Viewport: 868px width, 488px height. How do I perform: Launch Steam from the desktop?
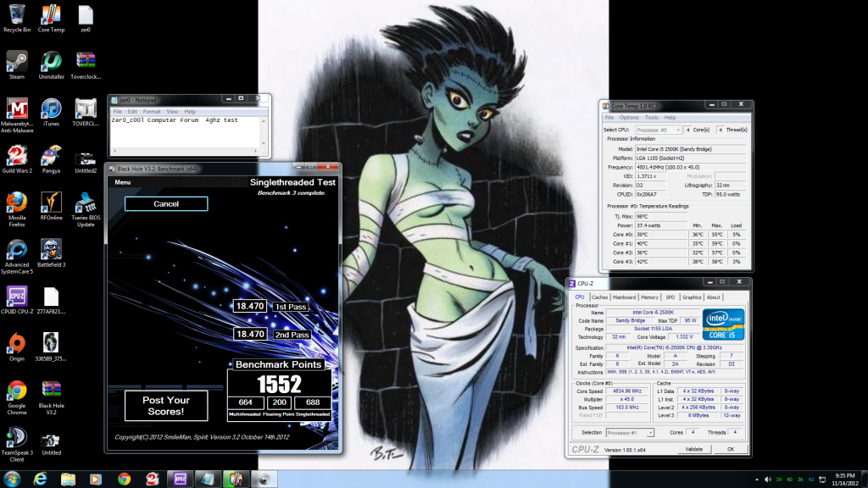click(x=17, y=65)
